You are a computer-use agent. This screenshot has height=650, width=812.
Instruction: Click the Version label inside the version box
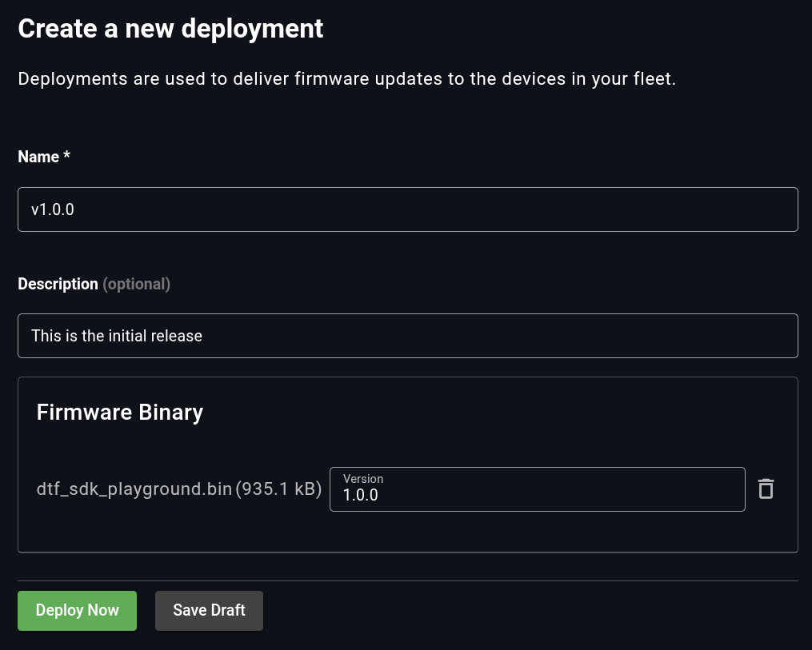point(363,479)
